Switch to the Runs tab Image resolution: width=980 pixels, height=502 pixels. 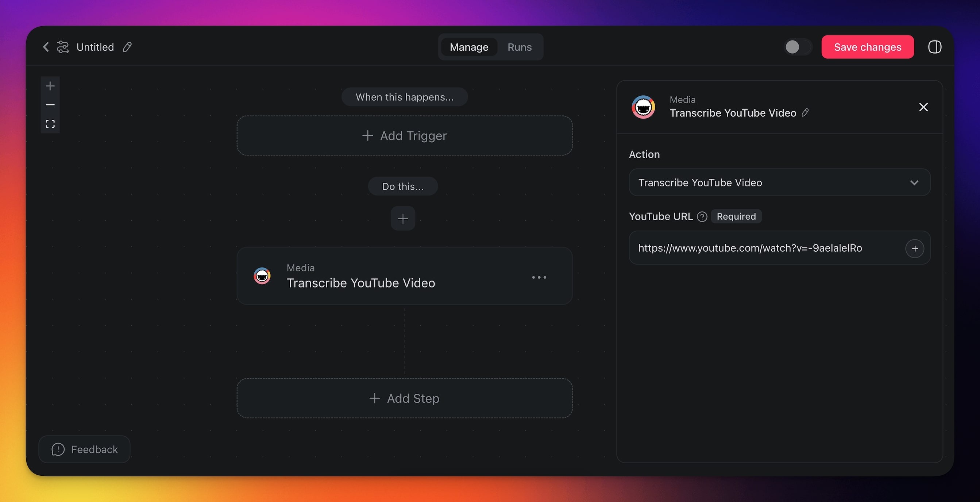click(519, 47)
